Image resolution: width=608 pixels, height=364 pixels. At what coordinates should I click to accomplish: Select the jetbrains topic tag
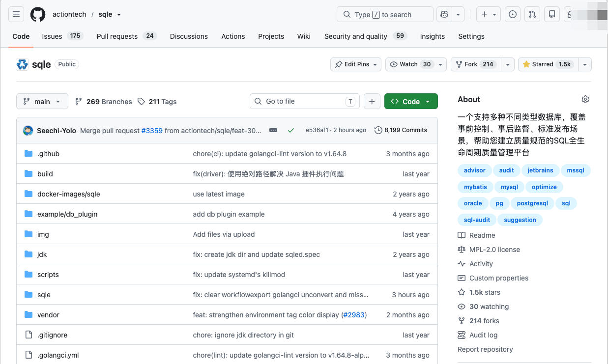(540, 170)
